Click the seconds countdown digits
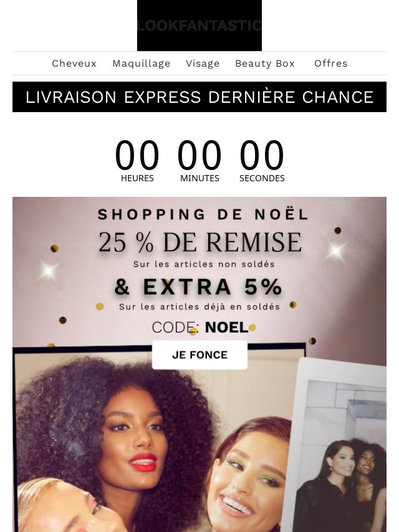The image size is (399, 532). coord(262,155)
